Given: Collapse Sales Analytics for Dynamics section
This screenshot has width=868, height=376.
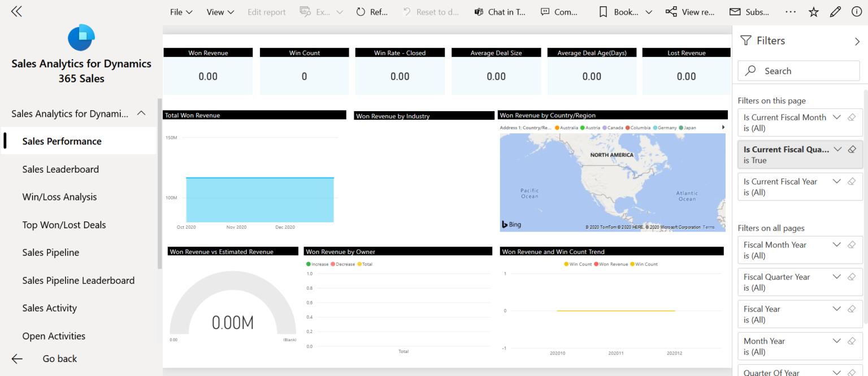Looking at the screenshot, I should coord(141,113).
